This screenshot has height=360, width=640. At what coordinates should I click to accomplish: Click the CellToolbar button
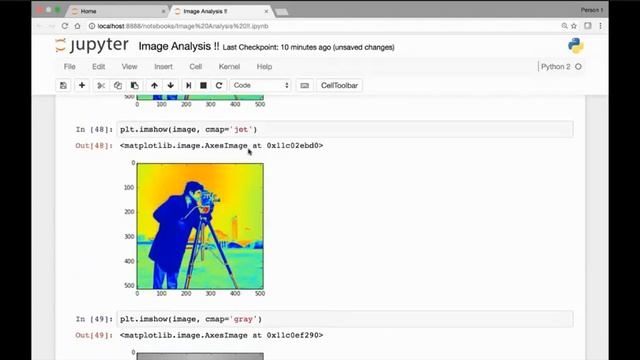point(339,85)
